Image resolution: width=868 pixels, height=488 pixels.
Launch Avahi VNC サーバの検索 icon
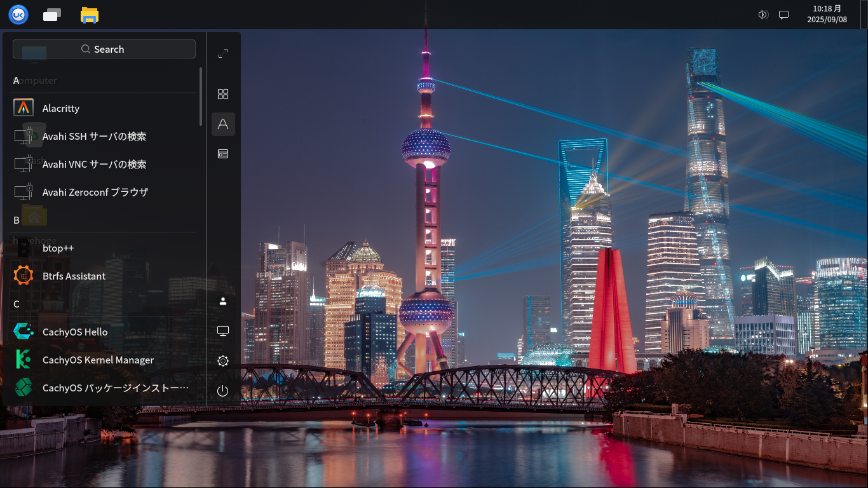[24, 164]
